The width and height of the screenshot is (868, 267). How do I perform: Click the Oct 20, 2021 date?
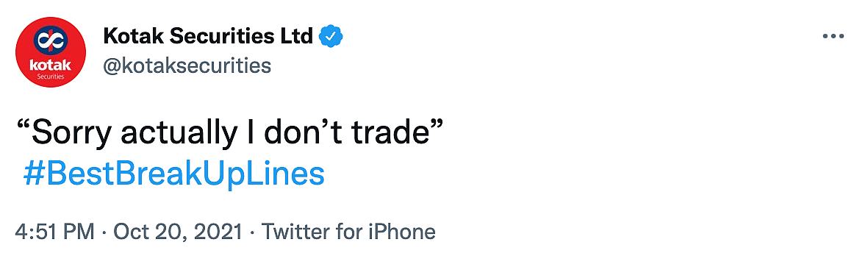pyautogui.click(x=178, y=232)
